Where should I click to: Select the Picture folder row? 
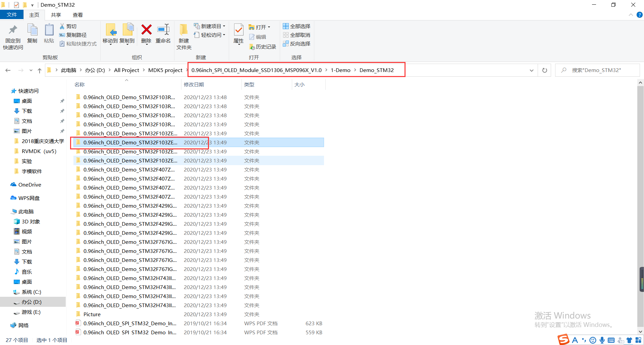click(199, 314)
